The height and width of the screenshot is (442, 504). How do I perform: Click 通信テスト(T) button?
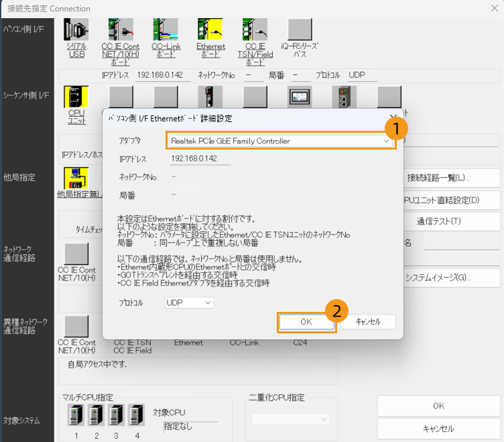pos(452,221)
